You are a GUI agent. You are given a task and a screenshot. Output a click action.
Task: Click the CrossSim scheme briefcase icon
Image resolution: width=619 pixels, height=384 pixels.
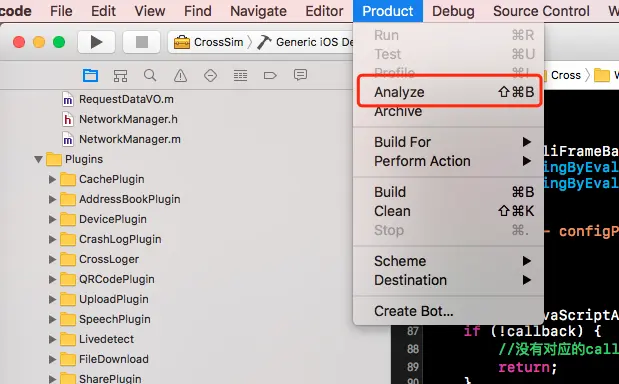coord(182,42)
